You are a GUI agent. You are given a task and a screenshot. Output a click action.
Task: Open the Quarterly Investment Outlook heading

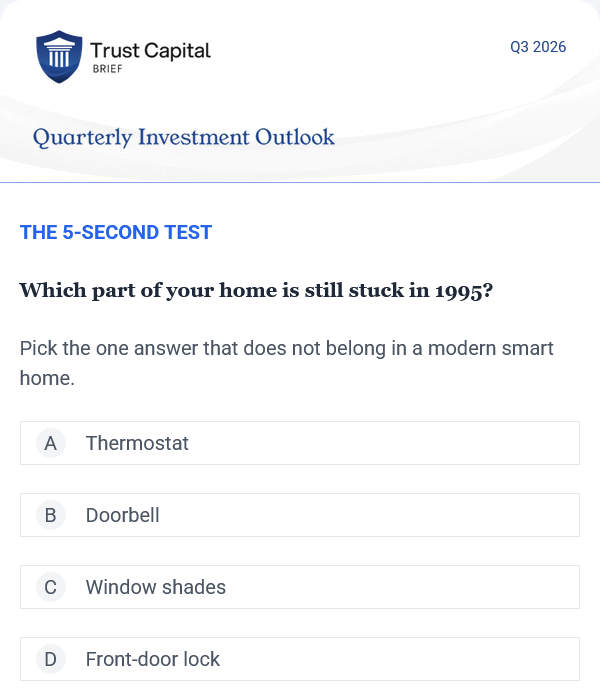click(x=183, y=138)
